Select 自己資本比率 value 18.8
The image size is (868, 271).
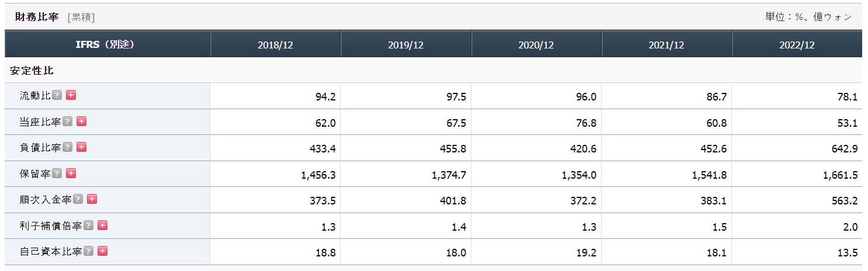pos(325,253)
